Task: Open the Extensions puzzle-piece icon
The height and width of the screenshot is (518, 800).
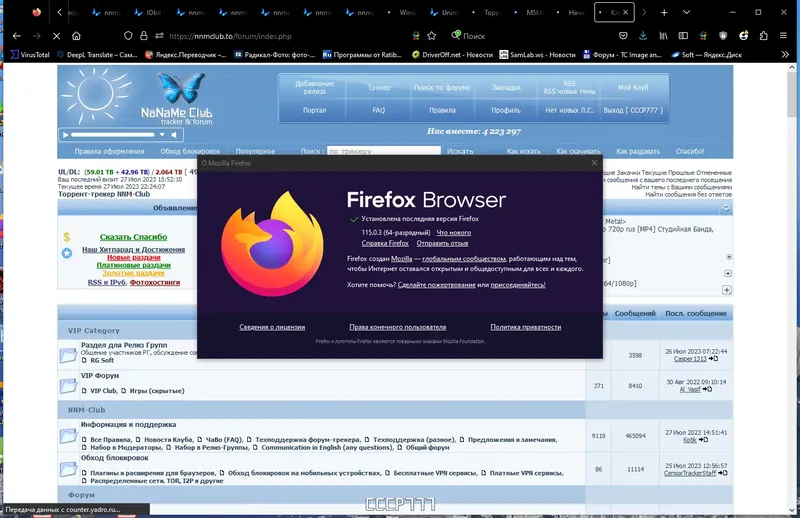Action: pyautogui.click(x=763, y=36)
